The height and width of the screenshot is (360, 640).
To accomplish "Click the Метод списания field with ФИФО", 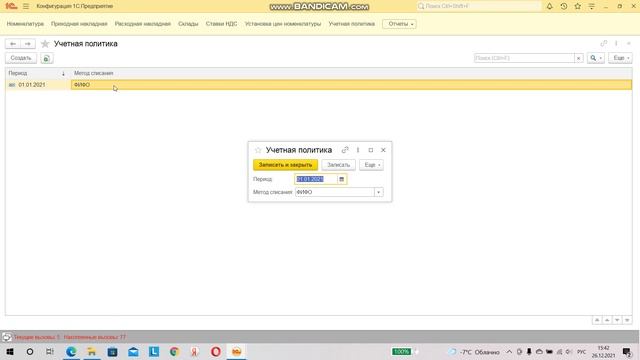I will [x=334, y=192].
